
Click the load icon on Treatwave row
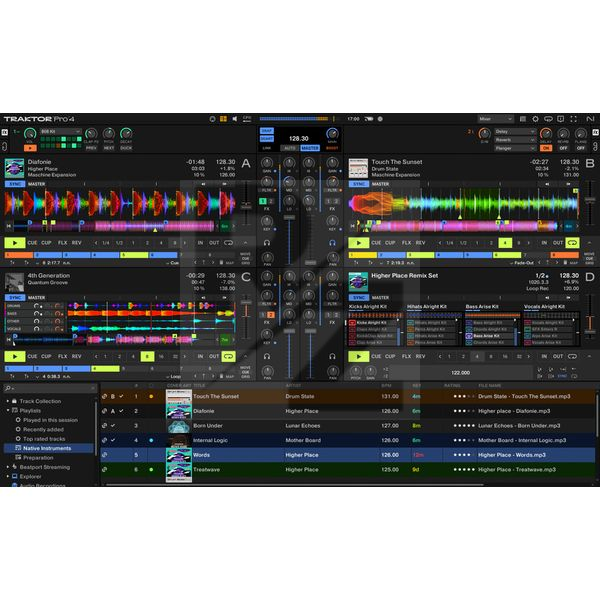tap(104, 470)
